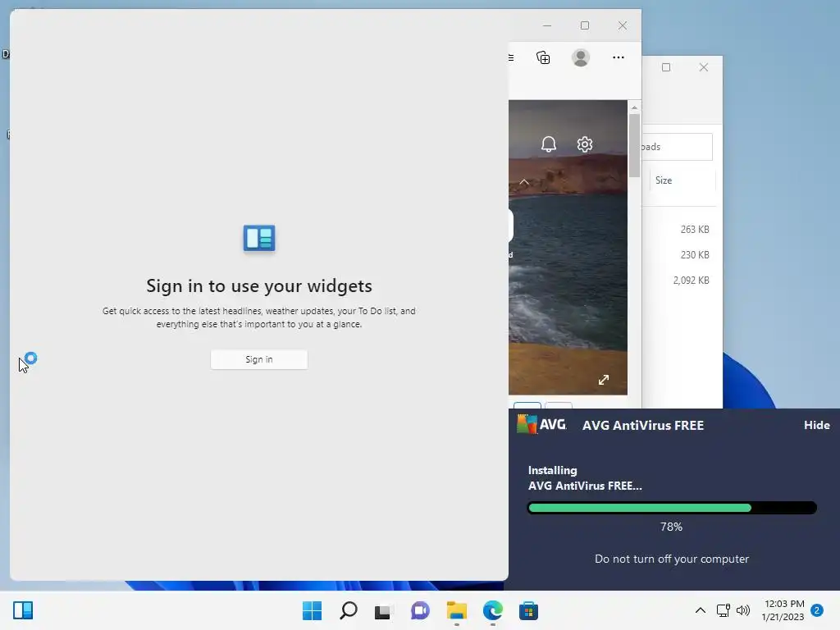Screen dimensions: 840x630
Task: Click the Edge sidebar icon beside Collections
Action: (x=512, y=57)
